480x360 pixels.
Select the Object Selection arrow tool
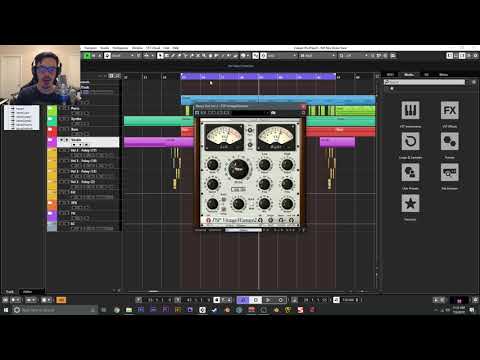(x=160, y=56)
